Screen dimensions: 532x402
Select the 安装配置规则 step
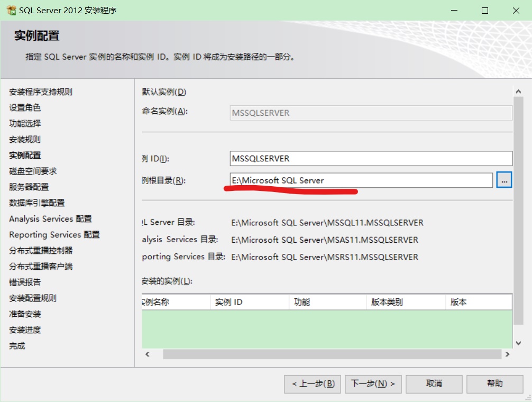click(33, 298)
